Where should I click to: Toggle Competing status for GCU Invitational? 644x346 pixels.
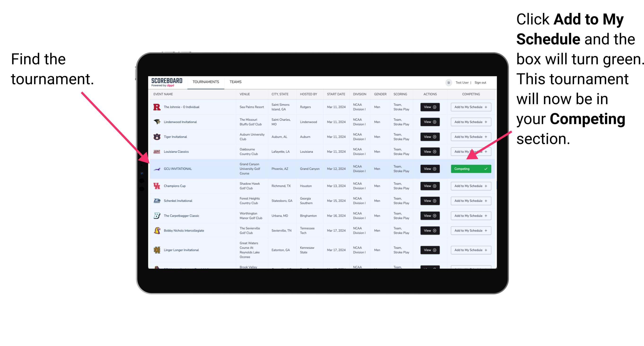click(x=470, y=169)
